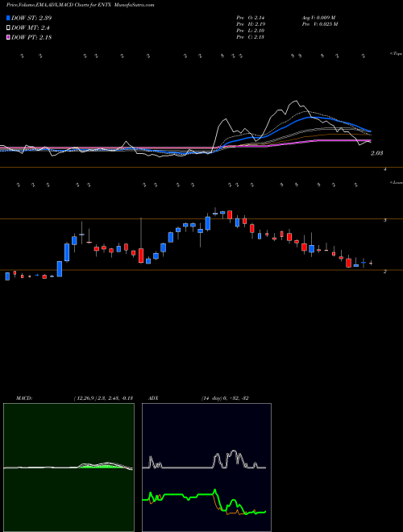Click the 'Pre H: 2.19' high value

tap(251, 24)
